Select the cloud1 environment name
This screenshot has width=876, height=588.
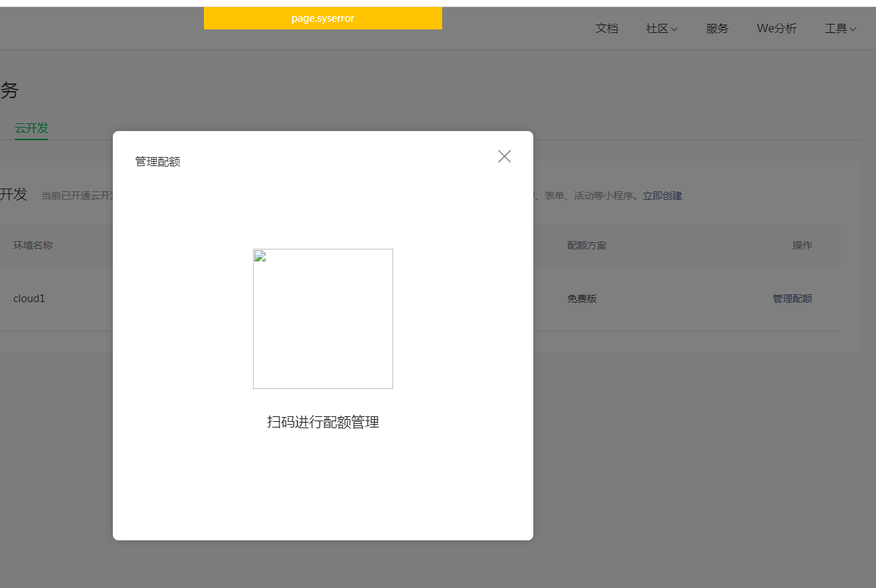pyautogui.click(x=29, y=299)
